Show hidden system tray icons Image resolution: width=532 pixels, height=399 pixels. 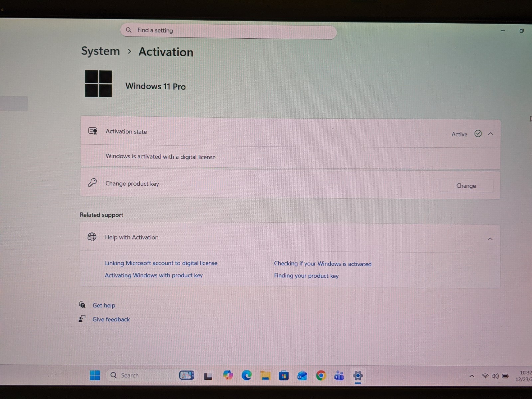[x=472, y=376]
